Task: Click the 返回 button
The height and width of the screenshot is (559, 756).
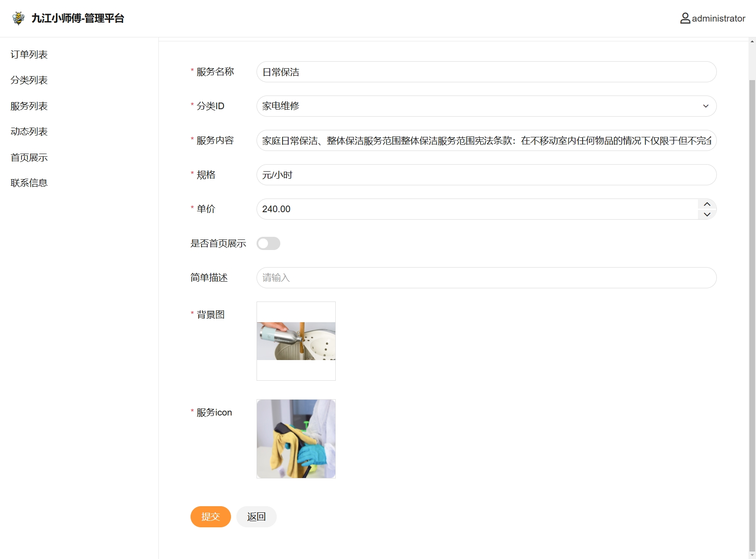Action: pyautogui.click(x=256, y=517)
